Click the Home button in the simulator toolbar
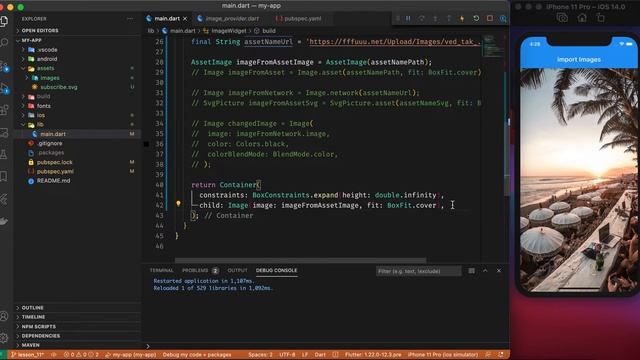640x360 pixels. (582, 18)
